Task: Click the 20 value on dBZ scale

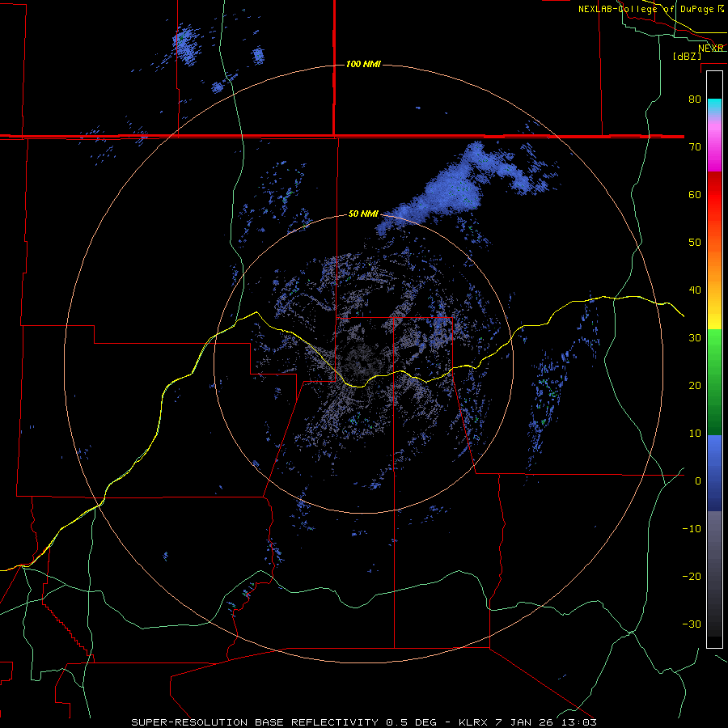Action: click(x=695, y=386)
